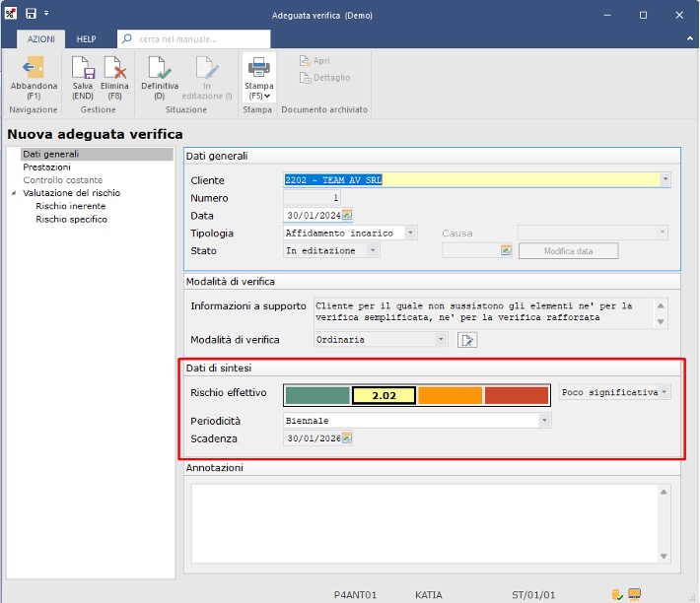Open the calendar picker beside Data
Viewport: 700px width, 603px height.
347,216
